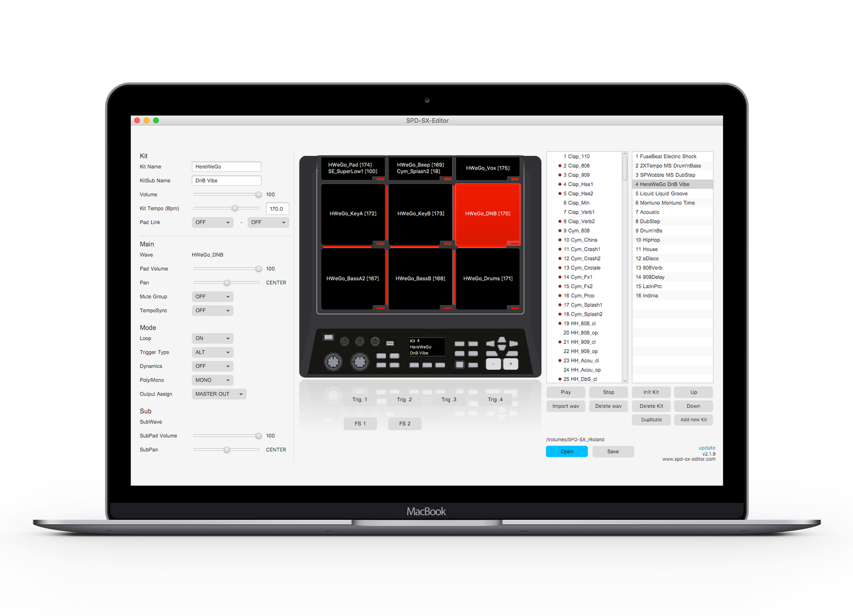Click the down arrow key on the device
This screenshot has width=853, height=616.
click(x=502, y=348)
